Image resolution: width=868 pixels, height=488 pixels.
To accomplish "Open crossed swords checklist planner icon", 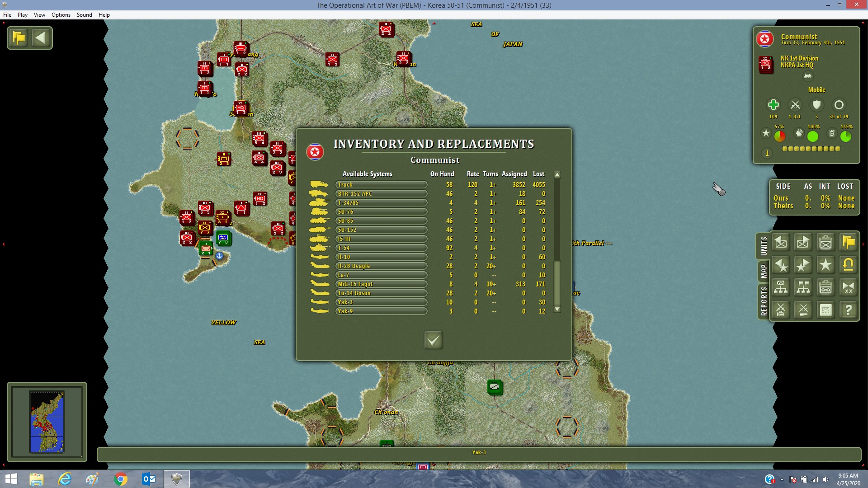I will 781,310.
